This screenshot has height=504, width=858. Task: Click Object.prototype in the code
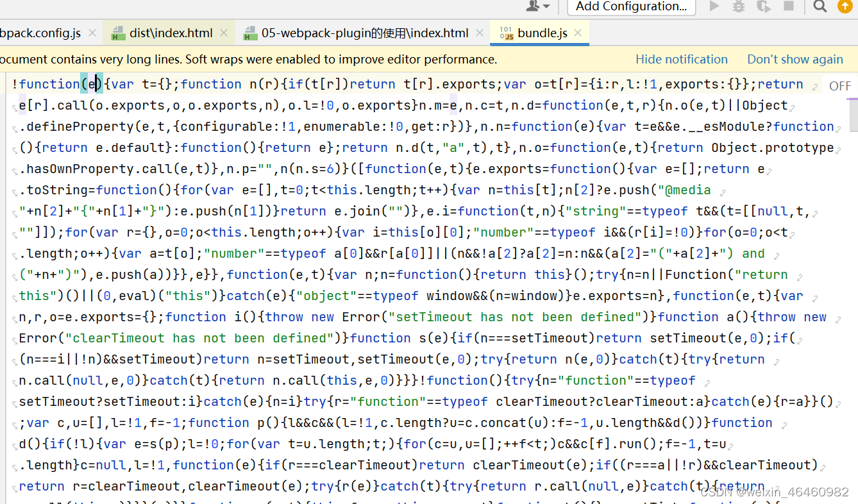click(x=773, y=147)
